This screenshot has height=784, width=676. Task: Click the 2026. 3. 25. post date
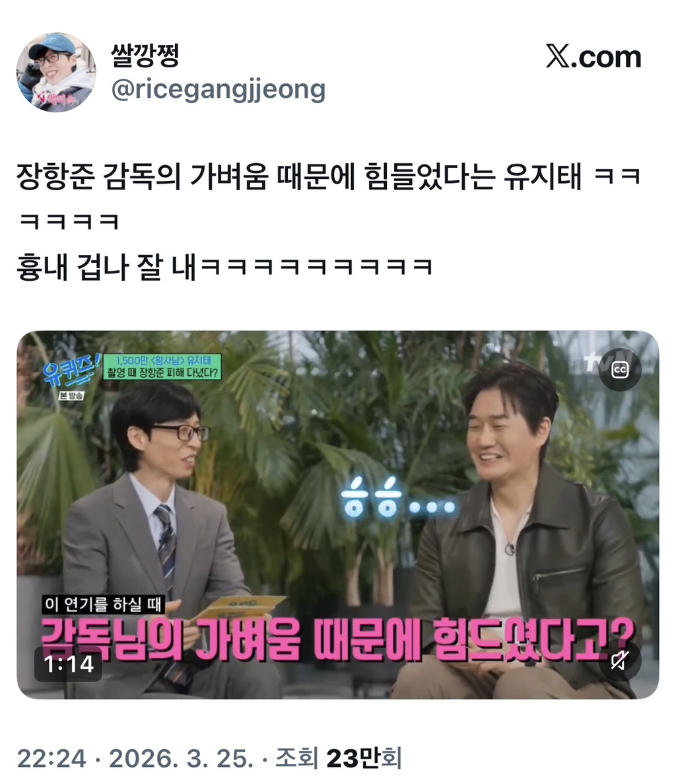click(182, 758)
